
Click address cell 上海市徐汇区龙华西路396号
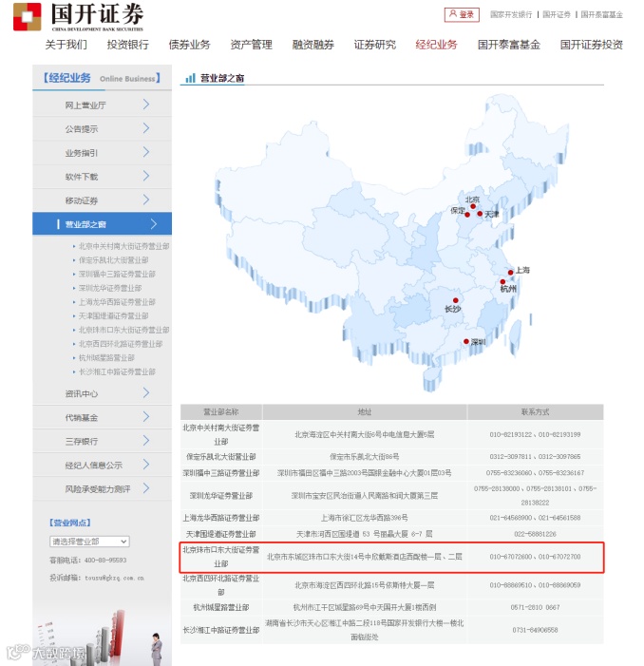[364, 518]
